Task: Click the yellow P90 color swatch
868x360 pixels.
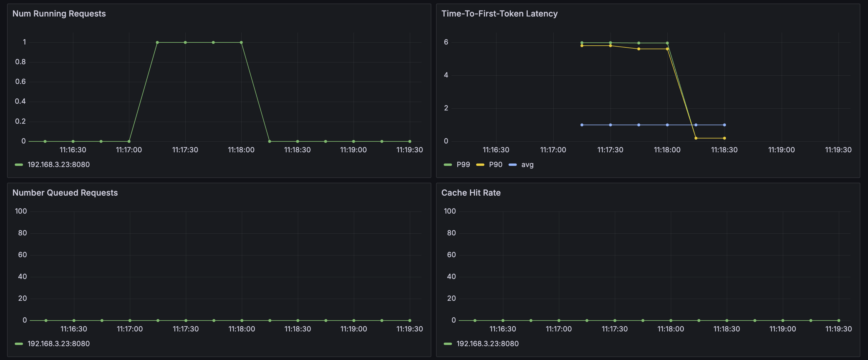Action: 480,165
